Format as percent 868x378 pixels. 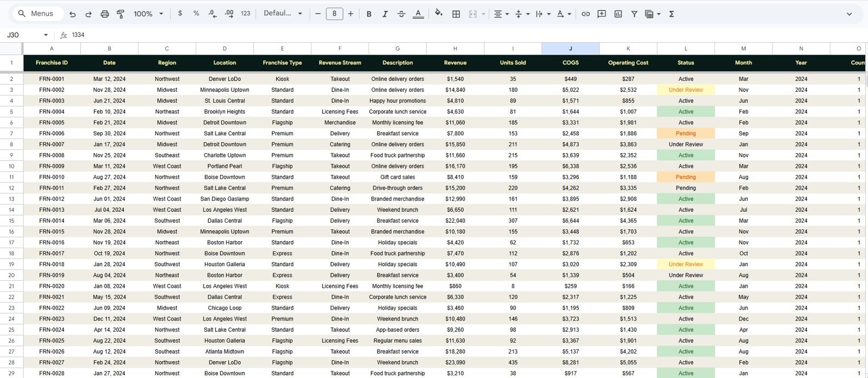coord(196,14)
